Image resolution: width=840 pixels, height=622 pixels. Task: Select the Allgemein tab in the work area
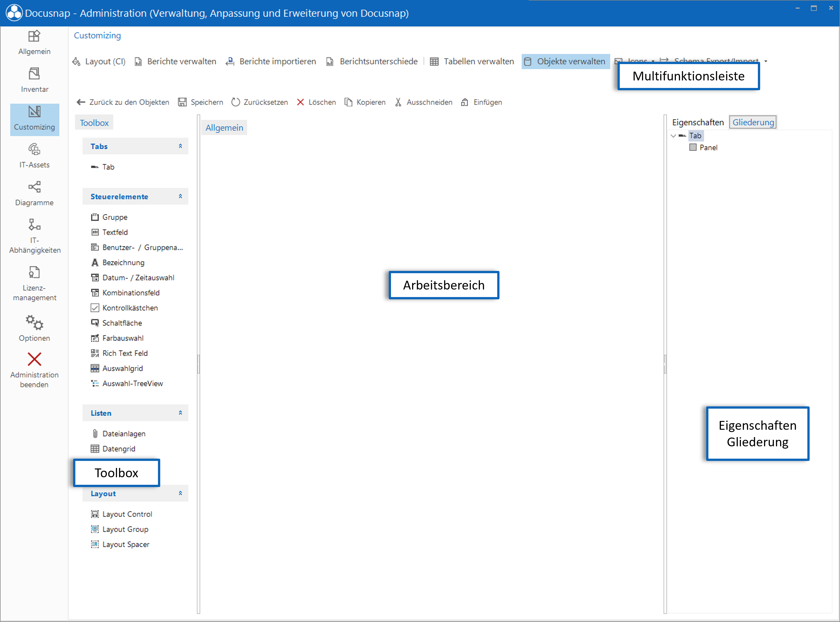(x=224, y=128)
